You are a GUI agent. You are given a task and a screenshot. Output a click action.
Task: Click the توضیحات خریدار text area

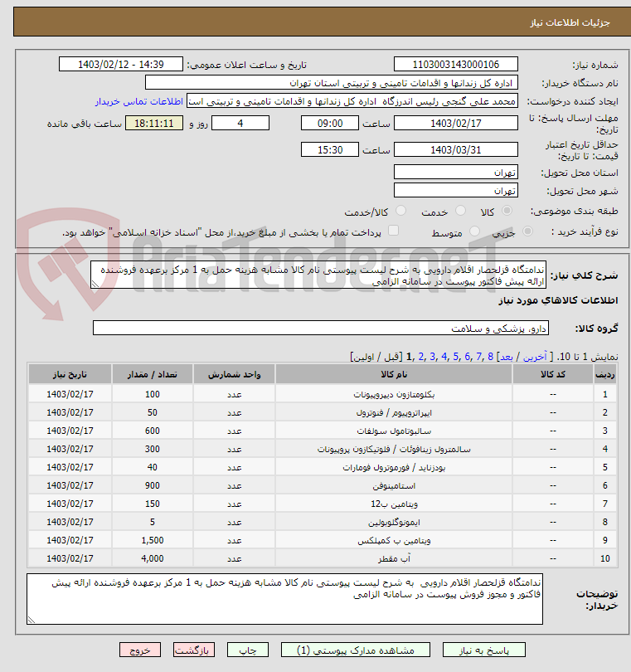(285, 599)
